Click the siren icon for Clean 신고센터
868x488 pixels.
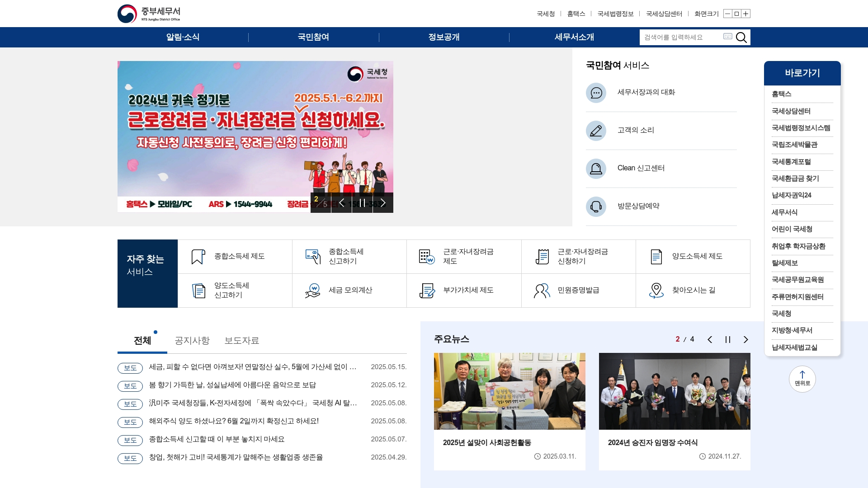pos(596,169)
